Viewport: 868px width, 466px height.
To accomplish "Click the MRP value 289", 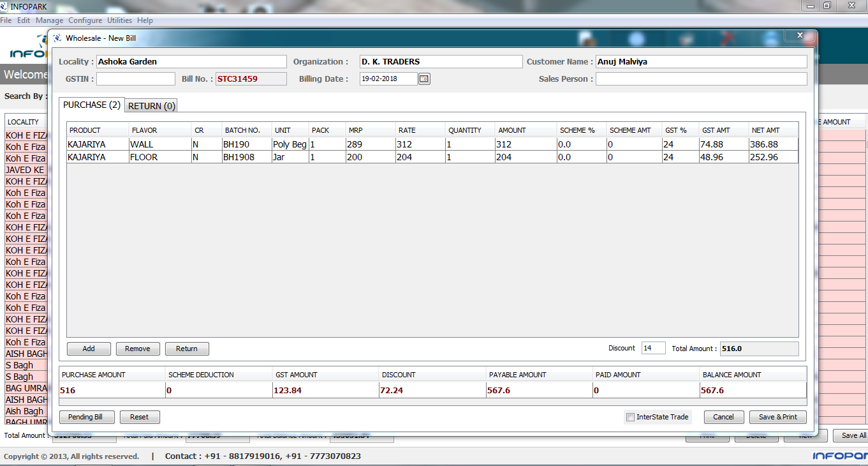I will point(371,144).
